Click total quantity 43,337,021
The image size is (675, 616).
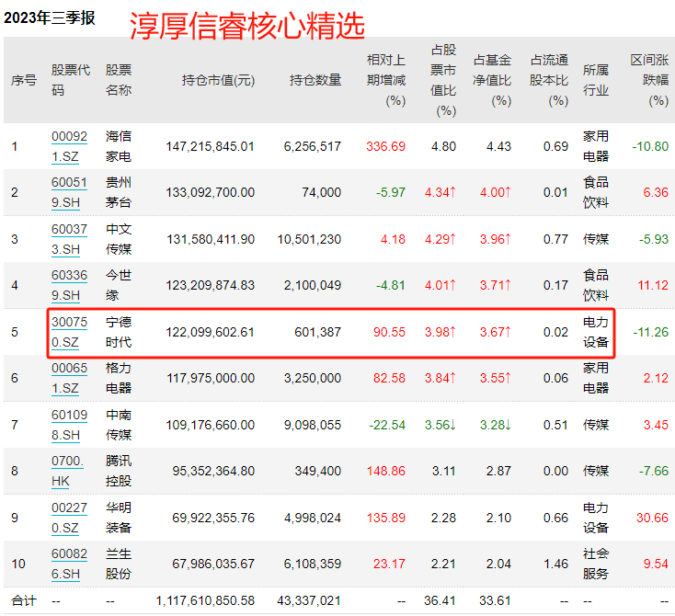(309, 600)
